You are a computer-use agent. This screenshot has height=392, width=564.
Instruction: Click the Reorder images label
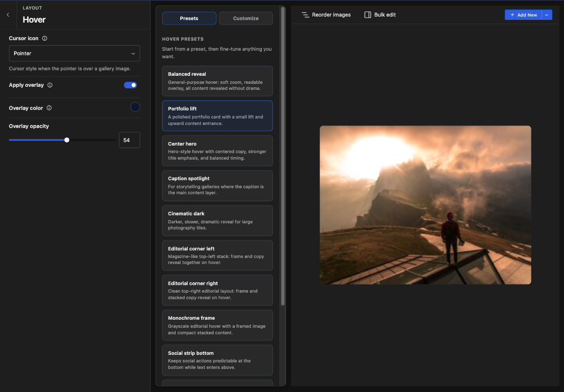pyautogui.click(x=331, y=15)
